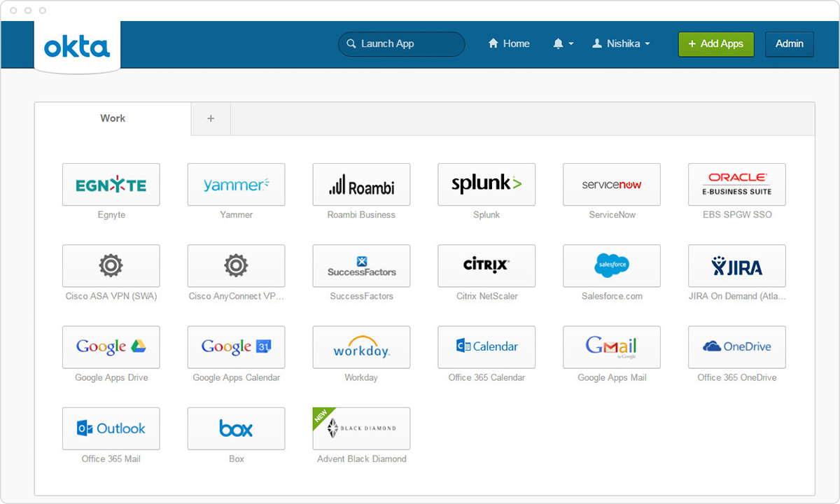Select the Work tab
This screenshot has height=504, width=840.
(x=113, y=118)
